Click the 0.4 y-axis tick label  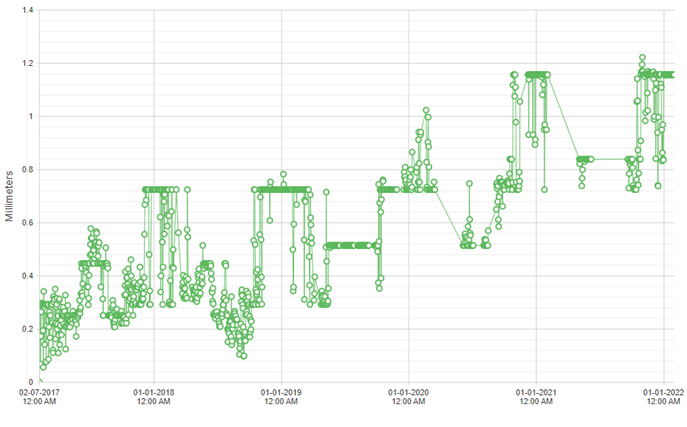coord(28,276)
